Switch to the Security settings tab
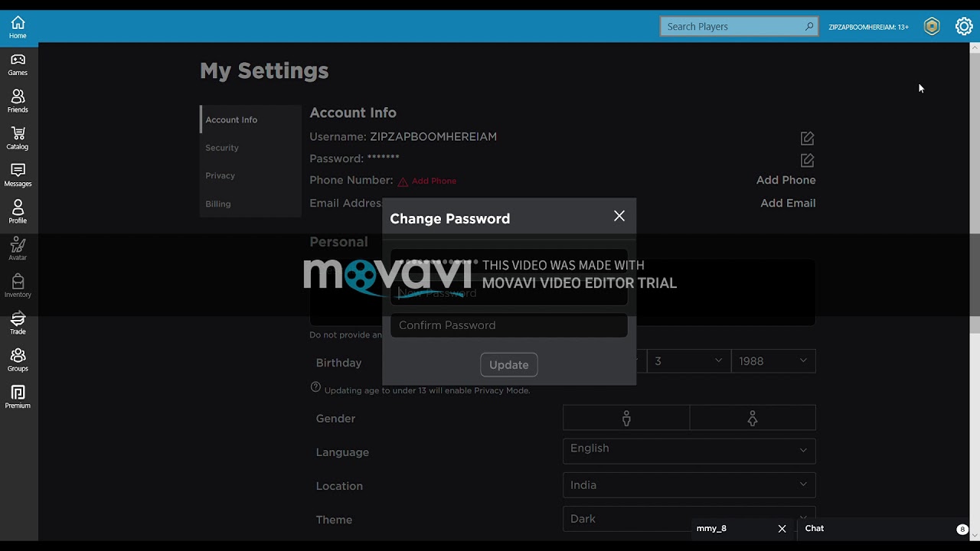Image resolution: width=980 pixels, height=551 pixels. [x=250, y=148]
